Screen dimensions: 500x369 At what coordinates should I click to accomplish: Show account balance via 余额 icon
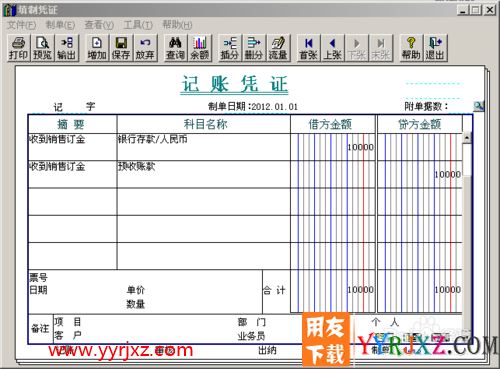tap(200, 48)
